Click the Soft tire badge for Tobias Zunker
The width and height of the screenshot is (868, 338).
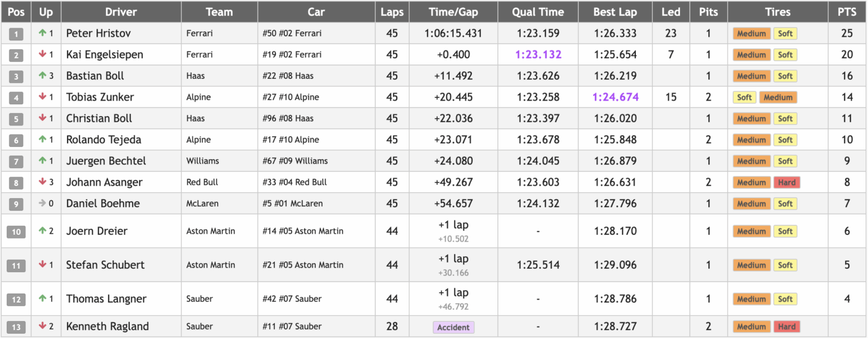744,98
